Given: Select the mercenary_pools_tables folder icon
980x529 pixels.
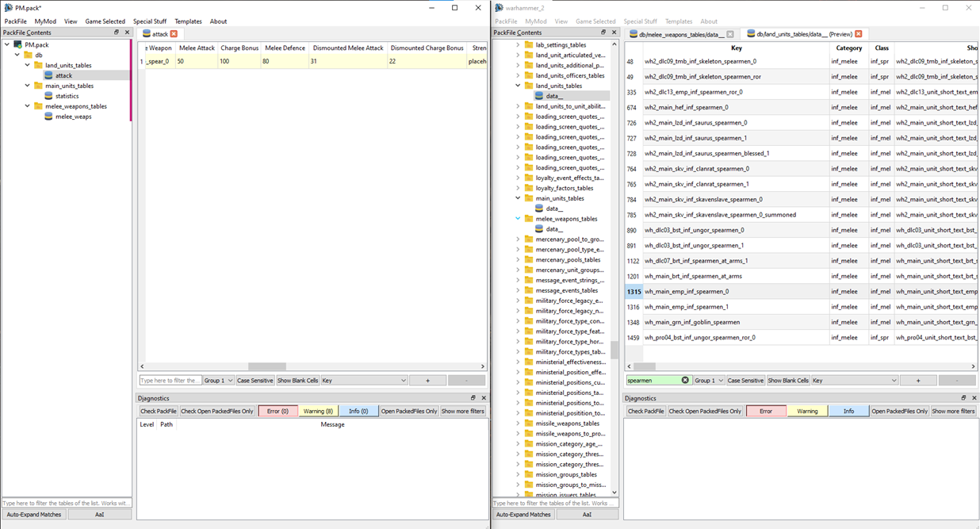Looking at the screenshot, I should click(x=529, y=260).
